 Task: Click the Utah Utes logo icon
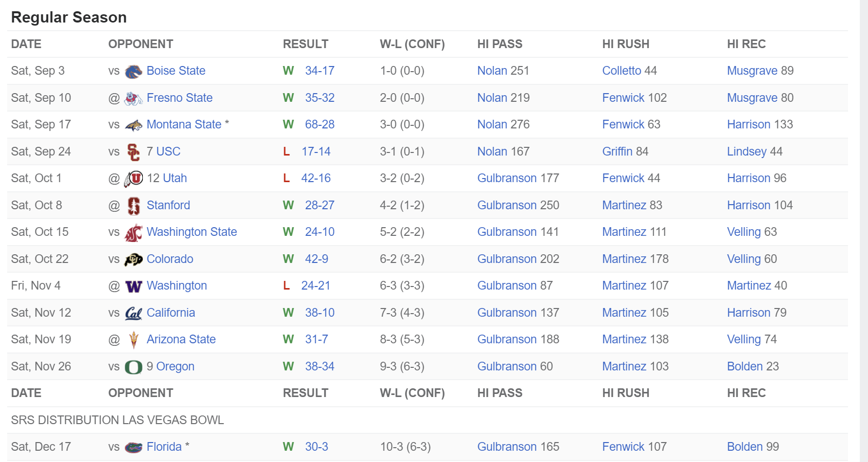click(x=134, y=179)
